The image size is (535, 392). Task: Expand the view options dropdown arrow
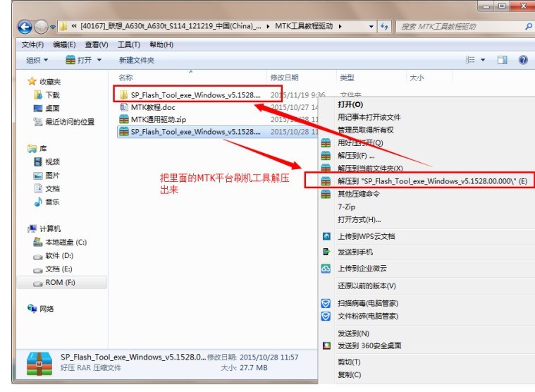click(x=483, y=60)
